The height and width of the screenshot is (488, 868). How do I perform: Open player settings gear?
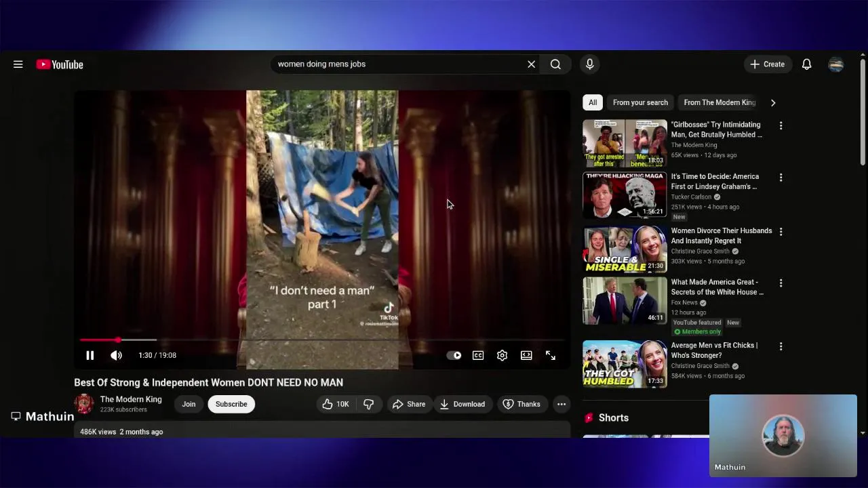502,355
